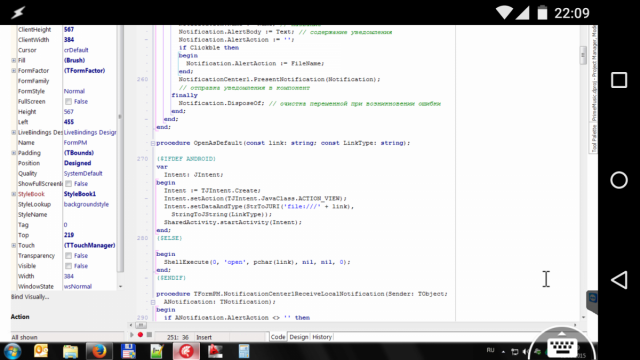Select the Name property value FormPM
This screenshot has width=640, height=360.
tap(75, 142)
